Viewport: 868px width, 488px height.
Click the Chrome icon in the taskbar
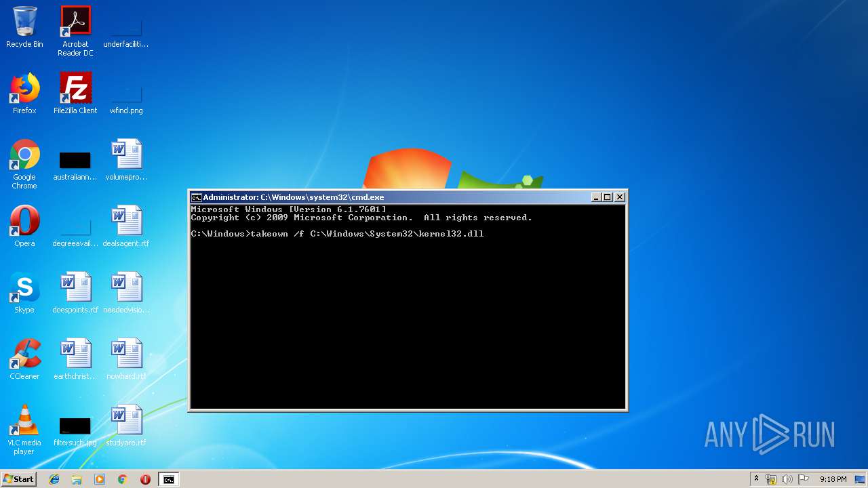tap(122, 479)
